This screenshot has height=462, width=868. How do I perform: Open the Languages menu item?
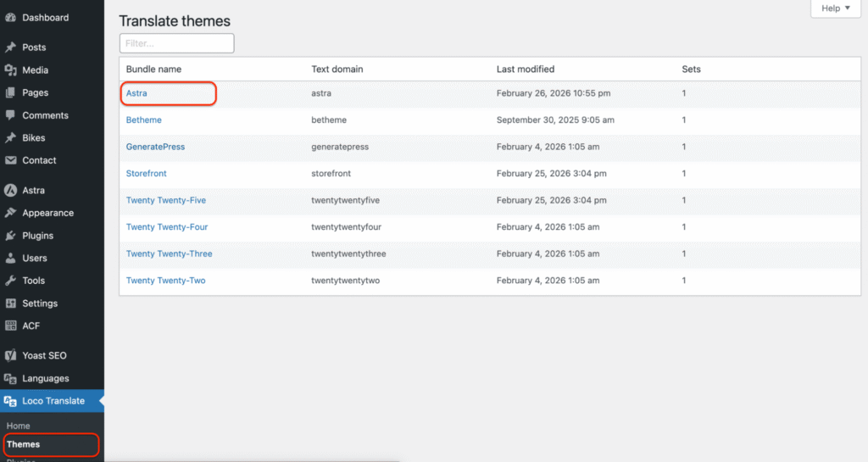[45, 379]
